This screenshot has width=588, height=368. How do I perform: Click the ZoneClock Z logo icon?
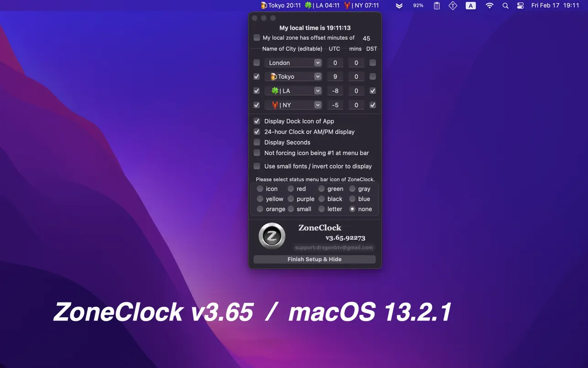coord(272,236)
